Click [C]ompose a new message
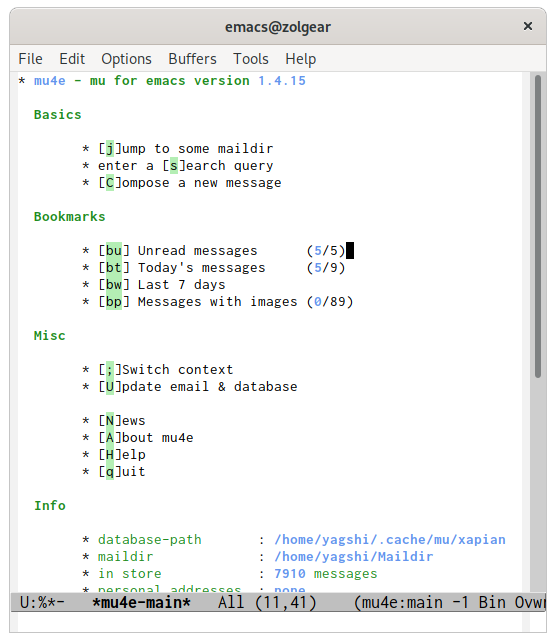 tap(190, 183)
